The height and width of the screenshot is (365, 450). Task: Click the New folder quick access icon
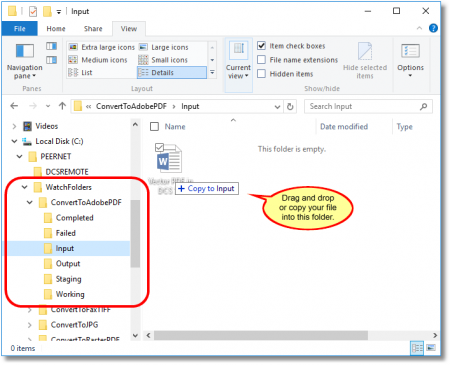click(47, 12)
